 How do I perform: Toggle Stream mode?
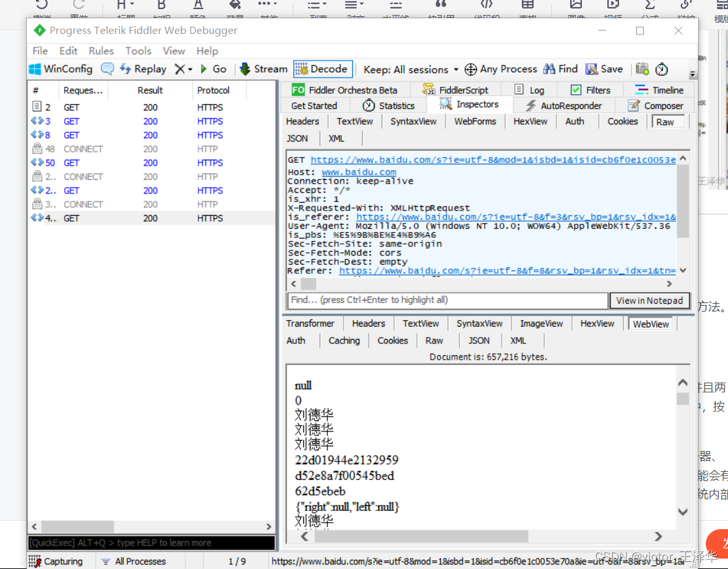point(264,69)
